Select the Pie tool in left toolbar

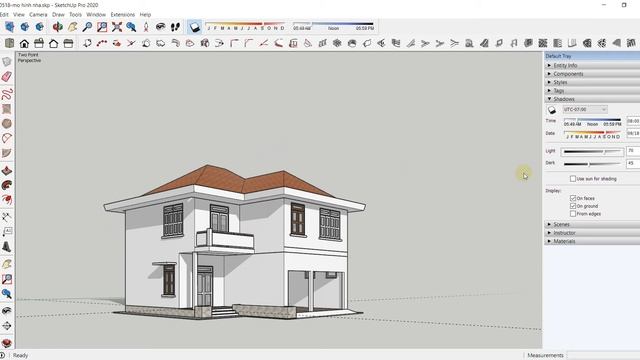pyautogui.click(x=7, y=153)
